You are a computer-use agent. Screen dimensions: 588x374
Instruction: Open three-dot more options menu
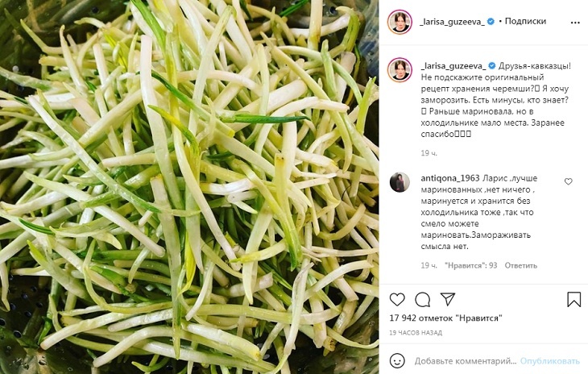pyautogui.click(x=575, y=23)
